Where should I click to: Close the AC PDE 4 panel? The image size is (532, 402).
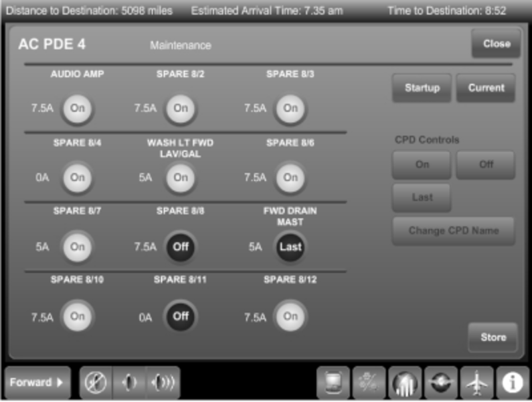tap(496, 44)
